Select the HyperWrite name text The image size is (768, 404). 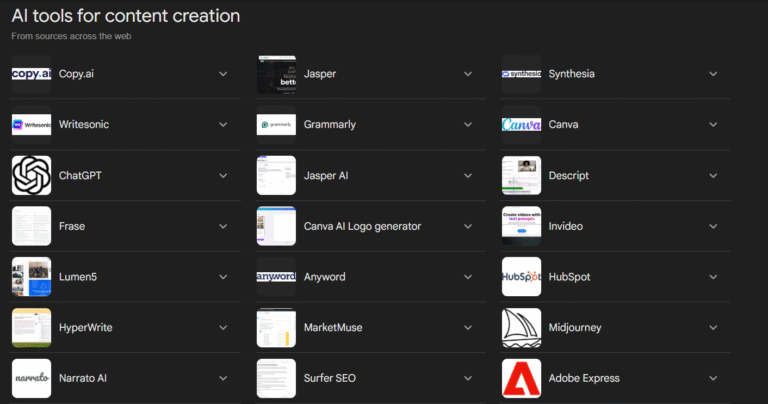tap(85, 328)
